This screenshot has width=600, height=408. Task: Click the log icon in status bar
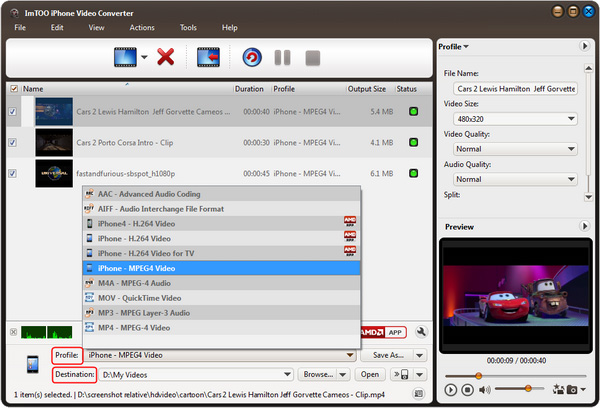click(419, 393)
